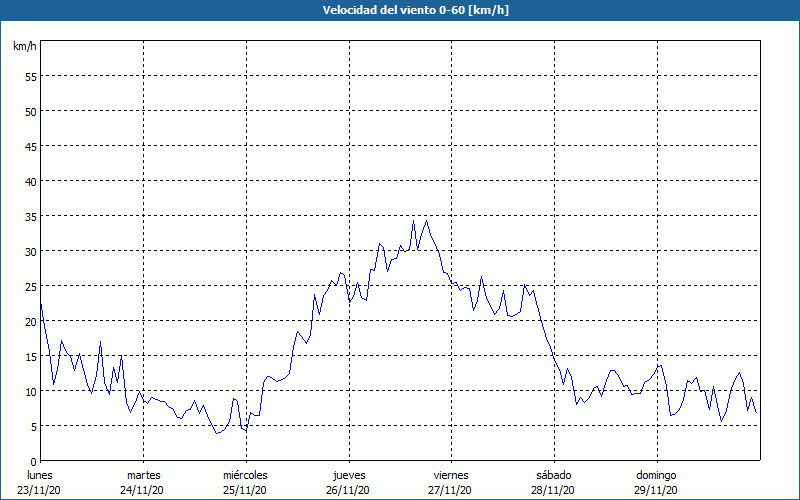Click the '15' y-axis value
800x500 pixels.
click(31, 357)
